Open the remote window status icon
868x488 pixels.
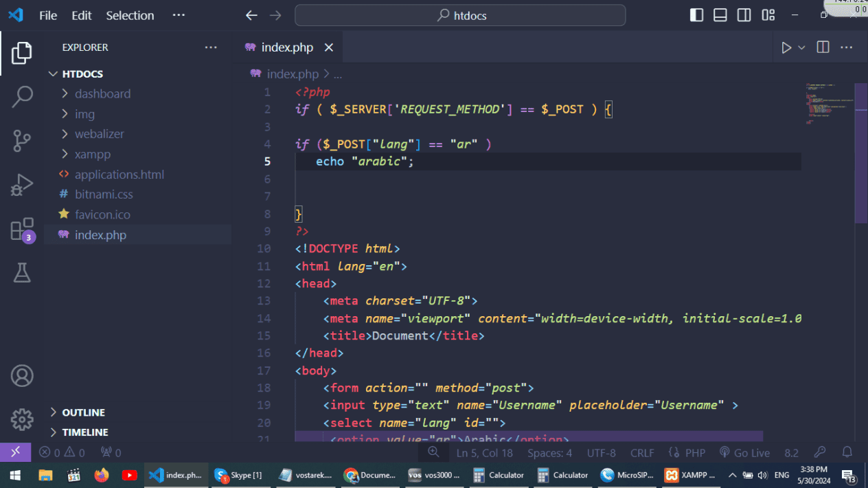15,452
